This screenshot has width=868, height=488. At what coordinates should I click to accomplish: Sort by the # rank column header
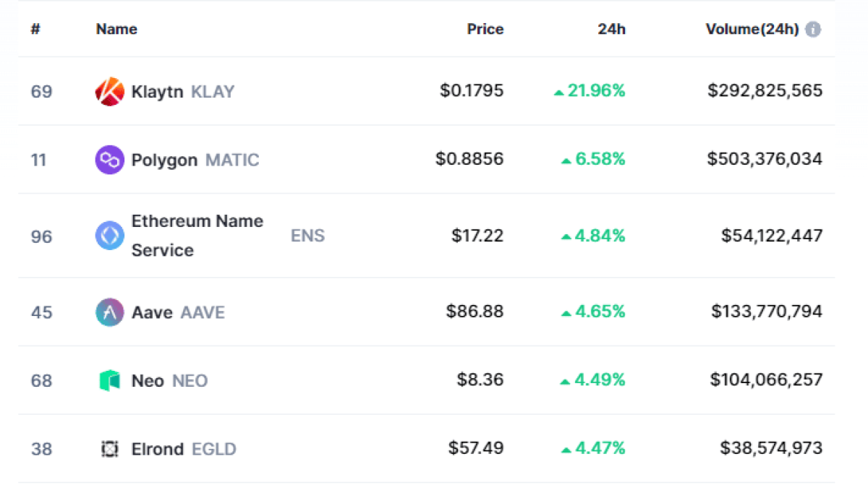pos(35,30)
